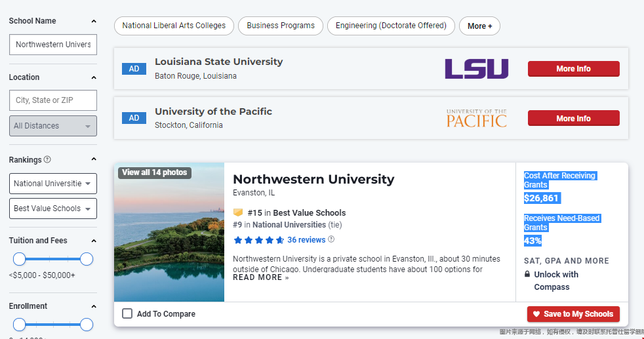Click Tuition slider maximum handle
Image resolution: width=644 pixels, height=339 pixels.
87,259
